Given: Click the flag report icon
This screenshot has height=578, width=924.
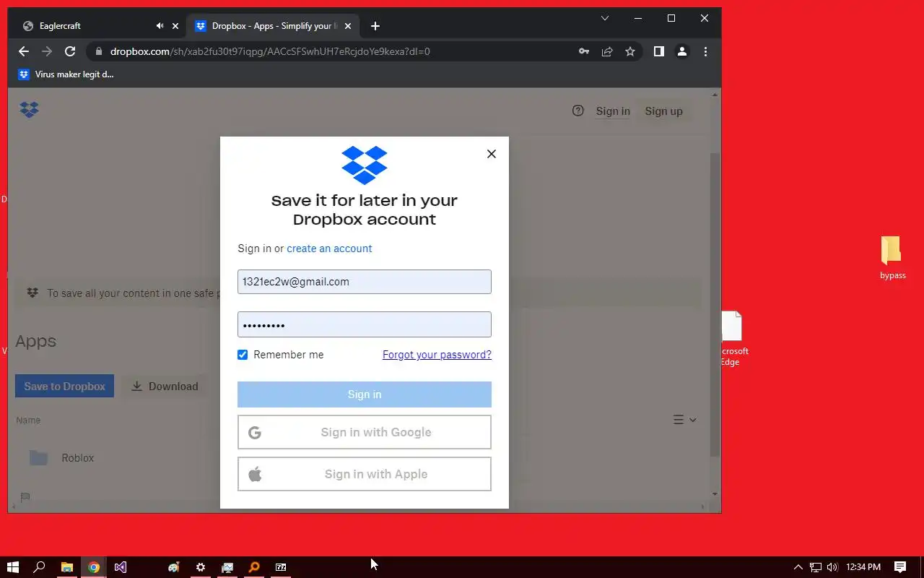Looking at the screenshot, I should click(x=25, y=497).
